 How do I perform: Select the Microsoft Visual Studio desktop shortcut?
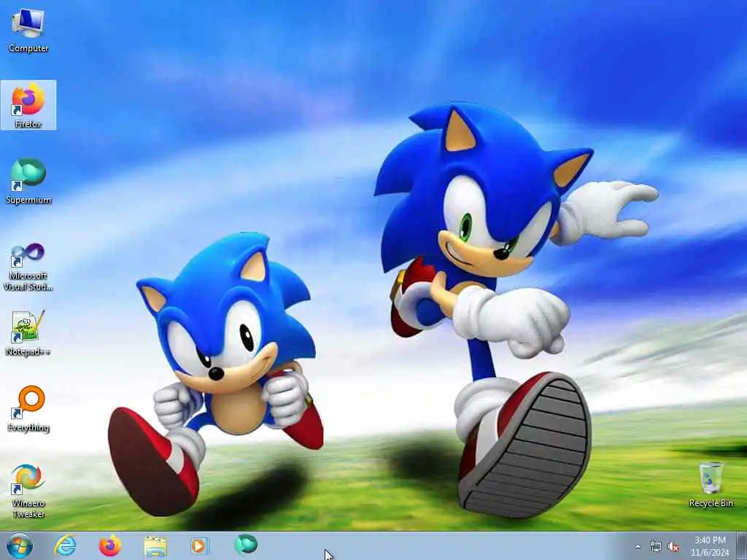28,267
